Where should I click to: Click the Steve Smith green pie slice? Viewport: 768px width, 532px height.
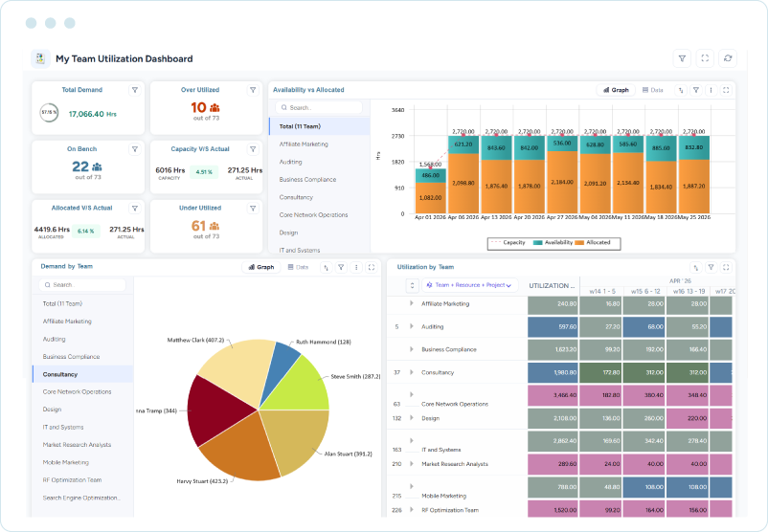[x=304, y=387]
